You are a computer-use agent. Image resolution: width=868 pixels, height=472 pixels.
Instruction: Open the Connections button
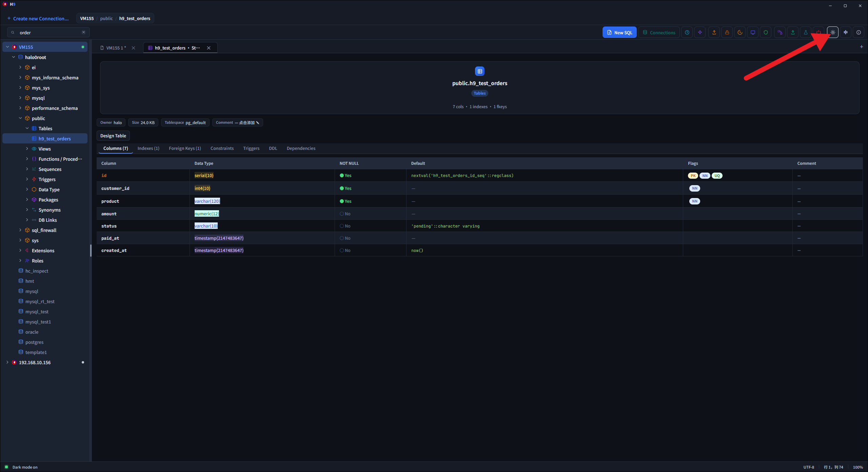(x=659, y=33)
